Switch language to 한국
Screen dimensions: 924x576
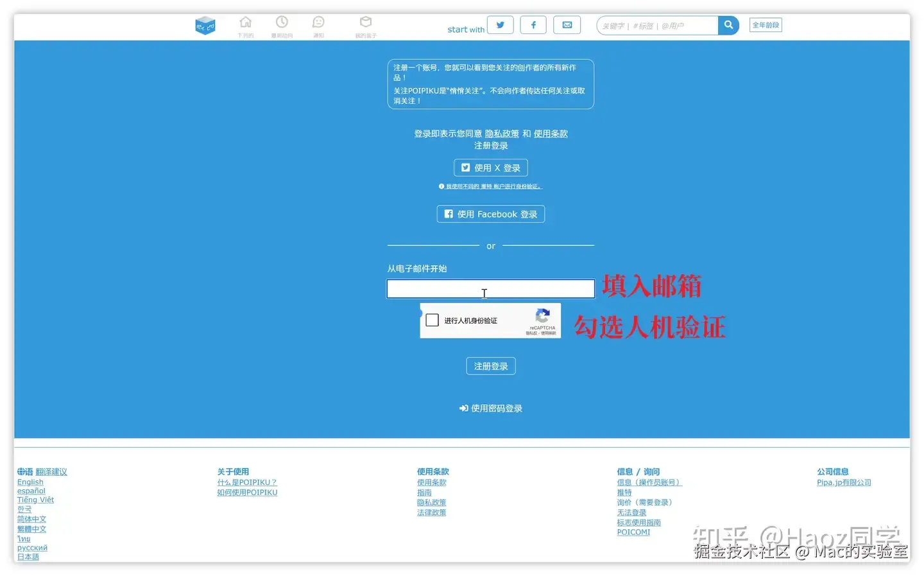coord(24,509)
